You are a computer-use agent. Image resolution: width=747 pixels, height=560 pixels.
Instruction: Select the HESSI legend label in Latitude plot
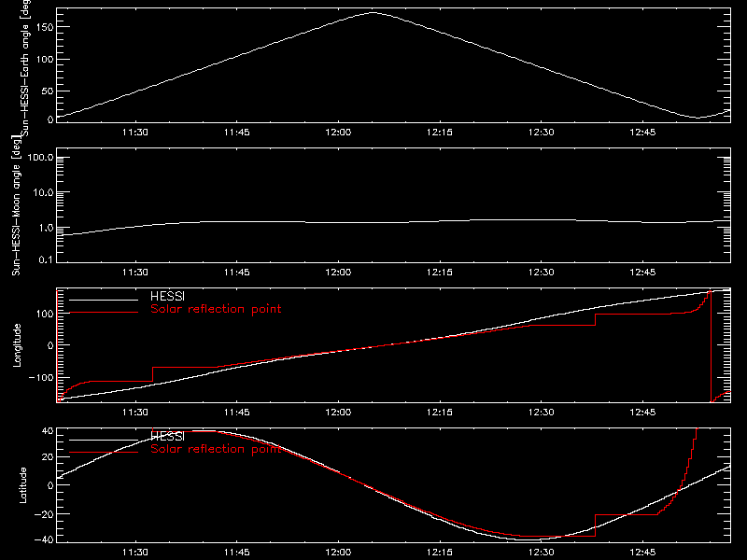pos(167,436)
